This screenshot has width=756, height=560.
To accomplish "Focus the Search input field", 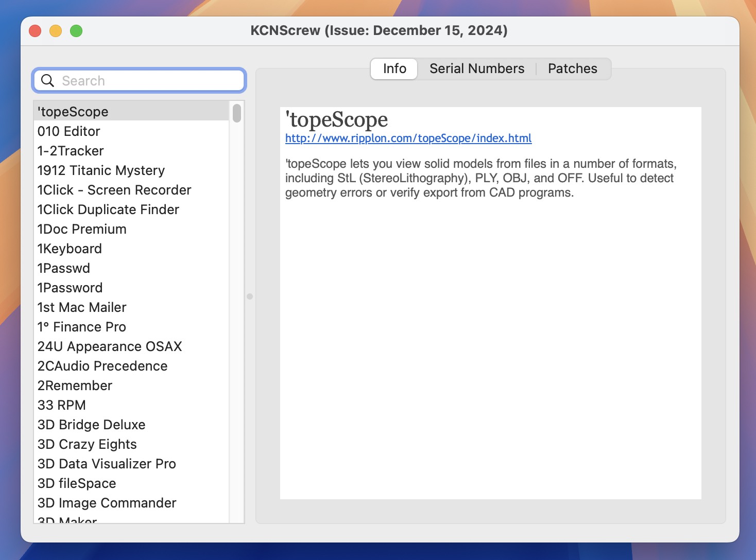I will 139,81.
